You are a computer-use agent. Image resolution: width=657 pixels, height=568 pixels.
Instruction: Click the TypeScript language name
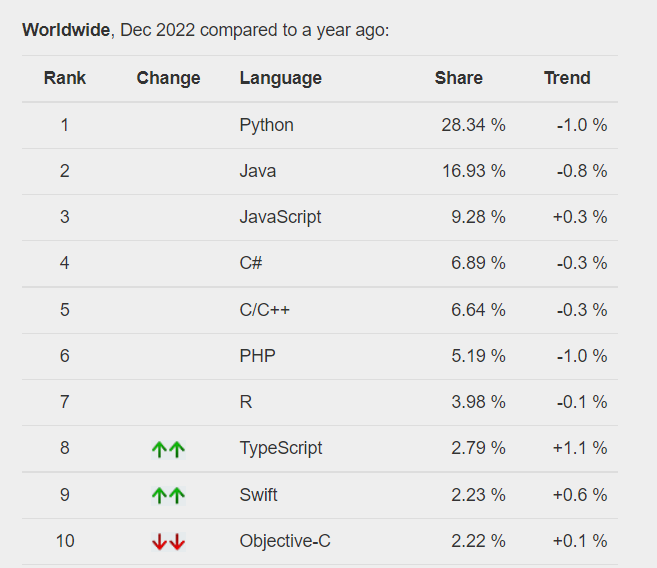pyautogui.click(x=281, y=448)
